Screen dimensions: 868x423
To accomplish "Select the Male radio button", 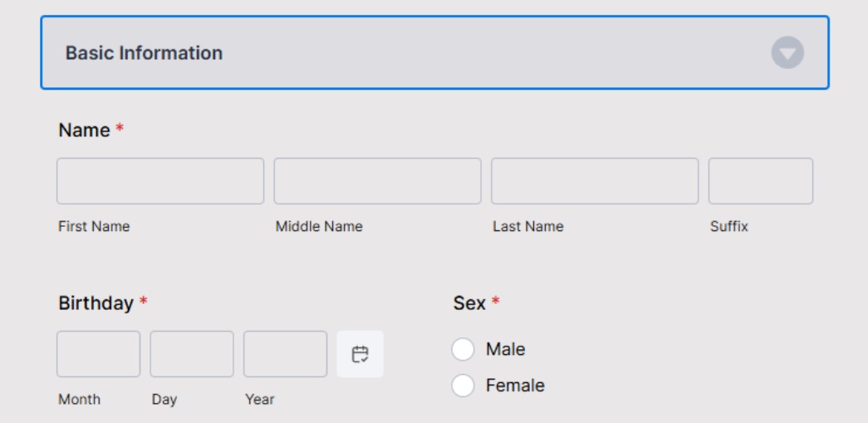I will [463, 350].
